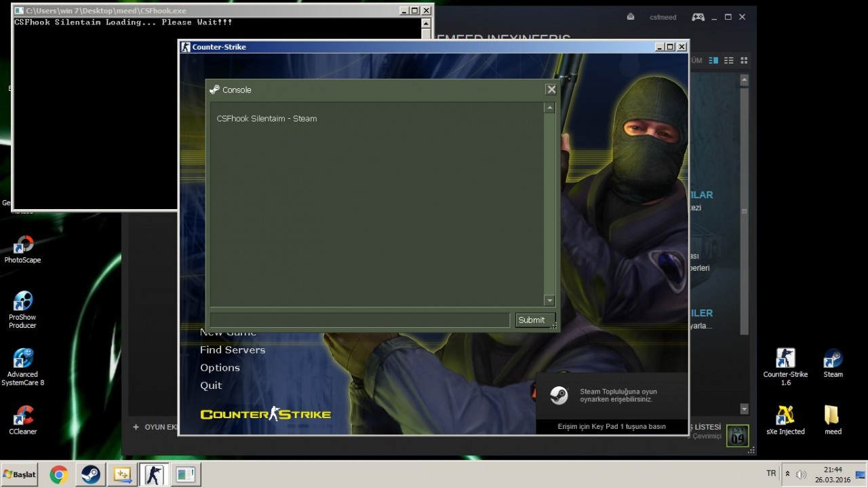The width and height of the screenshot is (868, 488).
Task: Click the volume speaker tray icon
Action: tap(801, 474)
